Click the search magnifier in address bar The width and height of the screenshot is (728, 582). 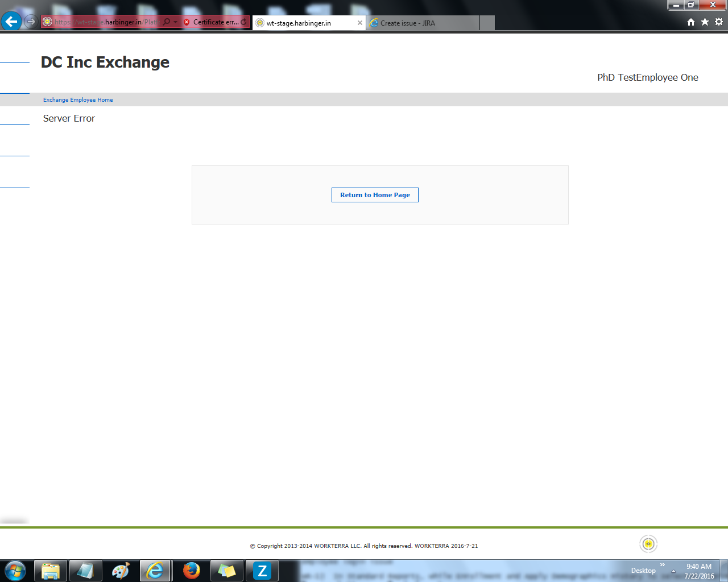click(x=167, y=22)
